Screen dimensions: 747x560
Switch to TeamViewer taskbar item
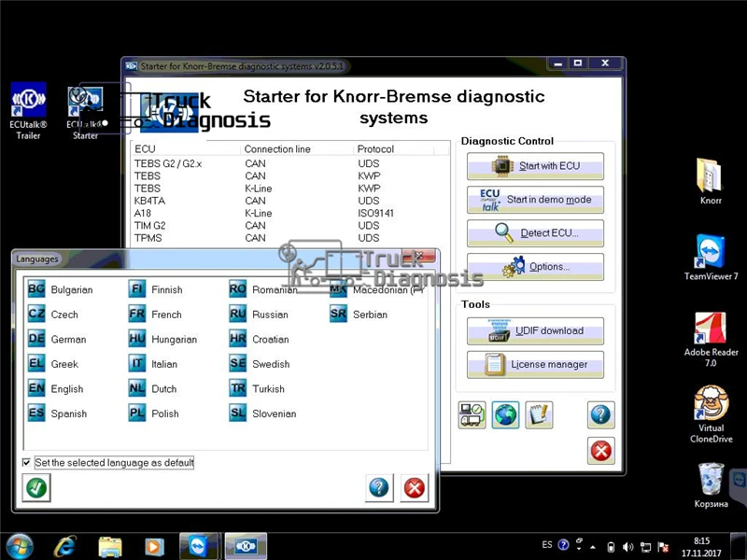click(x=199, y=546)
